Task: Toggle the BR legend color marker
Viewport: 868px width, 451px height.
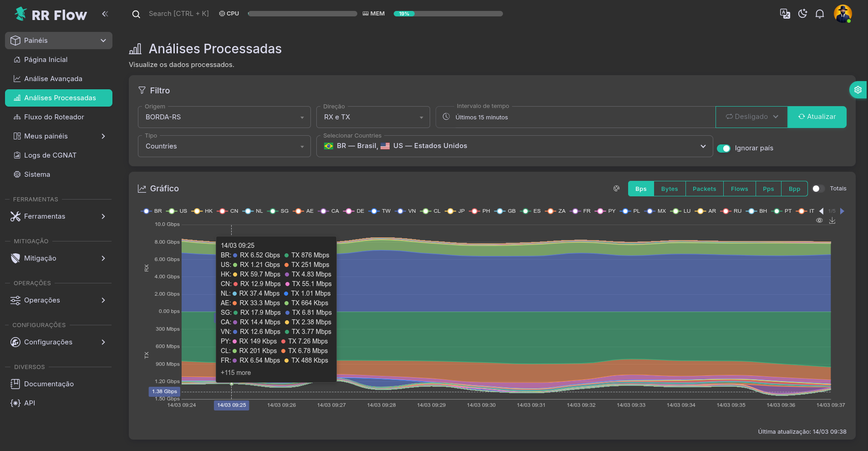Action: (146, 211)
